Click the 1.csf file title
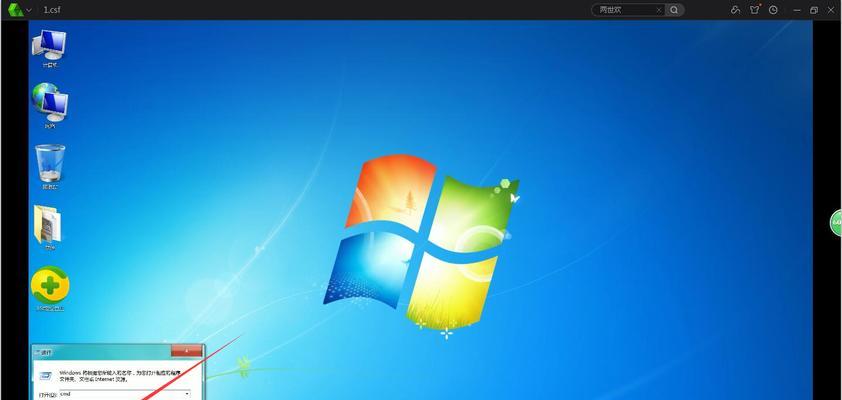The width and height of the screenshot is (842, 400). (52, 10)
